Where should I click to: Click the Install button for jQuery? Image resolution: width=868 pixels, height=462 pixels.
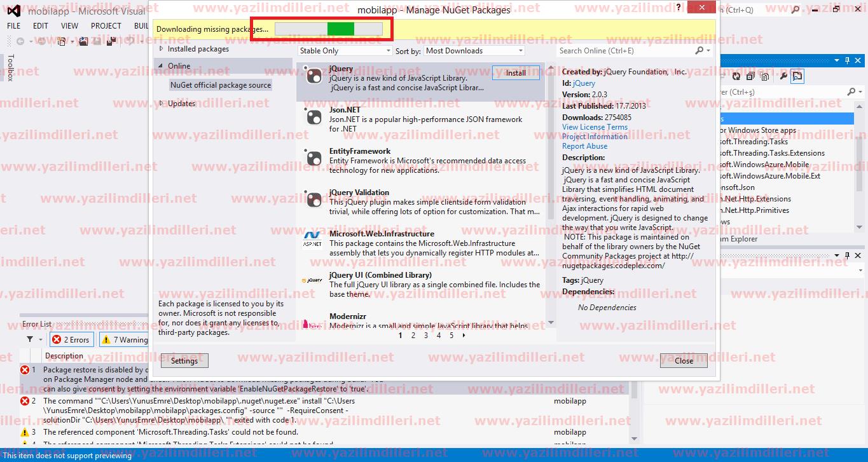pyautogui.click(x=516, y=73)
